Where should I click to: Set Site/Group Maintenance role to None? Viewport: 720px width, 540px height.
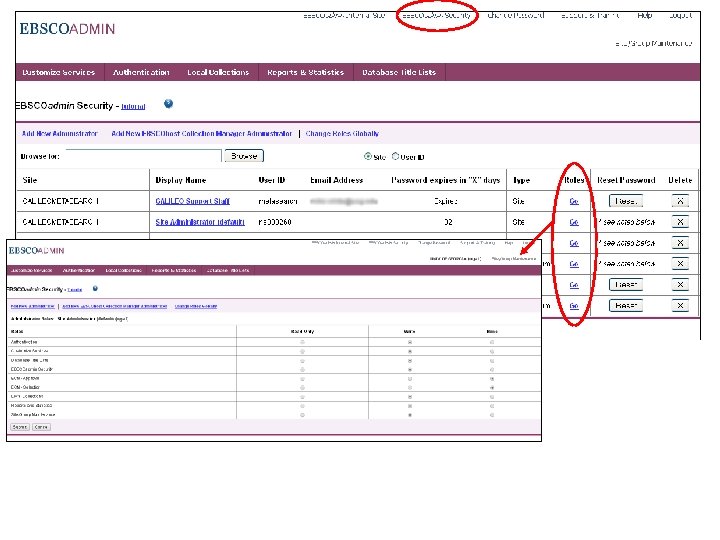pos(492,415)
